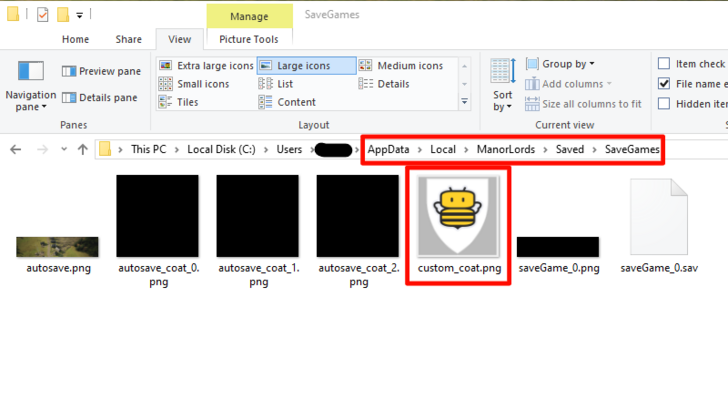Select Details layout
This screenshot has height=410, width=728.
pos(384,84)
